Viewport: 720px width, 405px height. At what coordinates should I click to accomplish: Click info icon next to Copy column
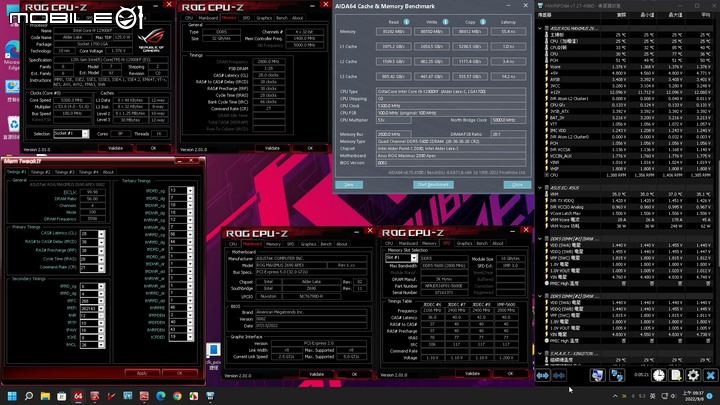[483, 22]
